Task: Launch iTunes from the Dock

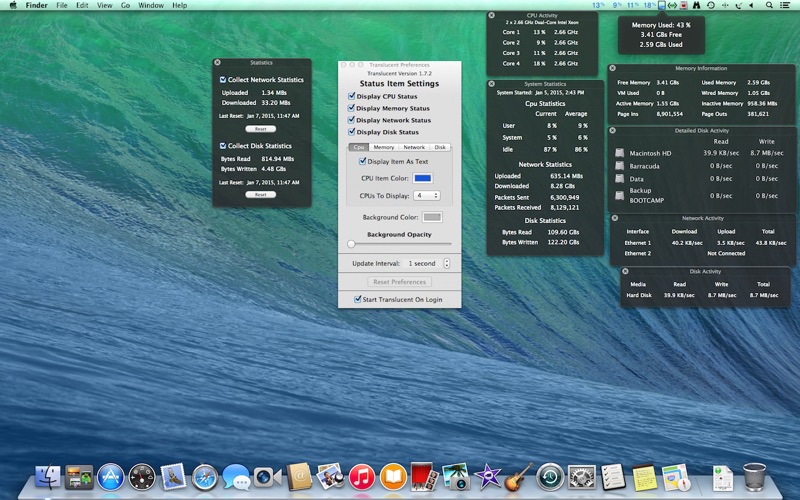Action: coord(361,478)
